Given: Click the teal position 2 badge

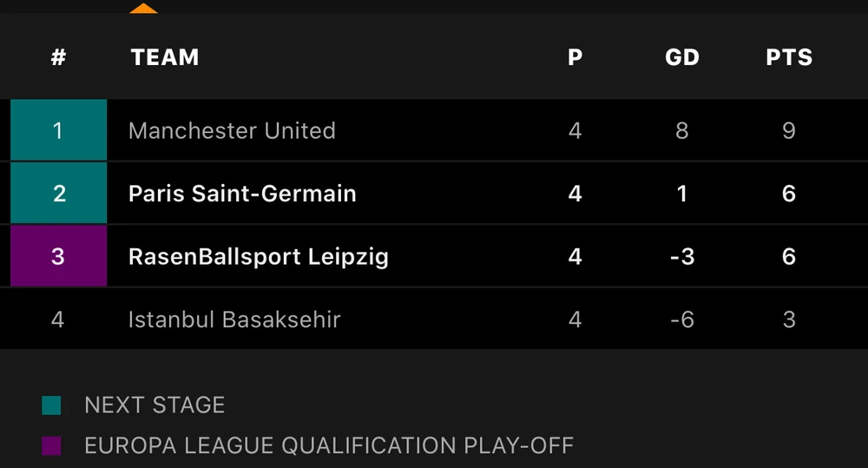Looking at the screenshot, I should (58, 193).
